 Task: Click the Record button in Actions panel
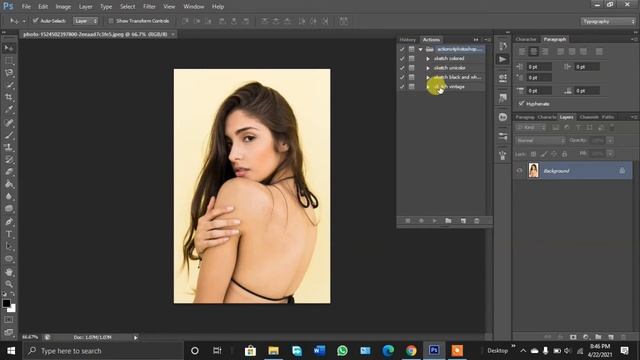pyautogui.click(x=421, y=221)
